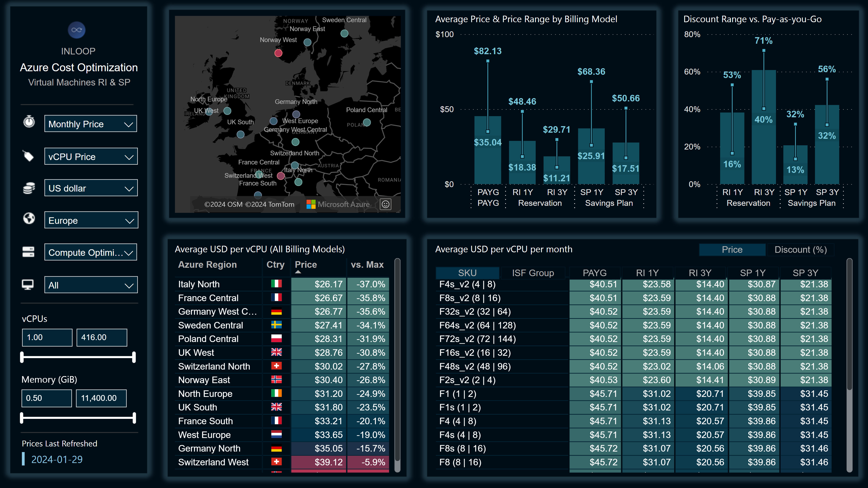
Task: Click the Sweden flag in Sweden Central row
Action: coord(276,325)
